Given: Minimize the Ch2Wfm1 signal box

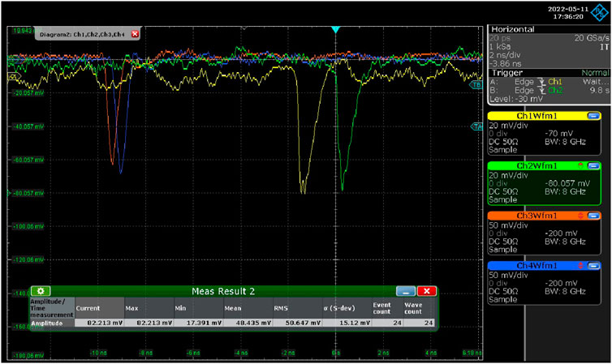Looking at the screenshot, I should click(593, 165).
